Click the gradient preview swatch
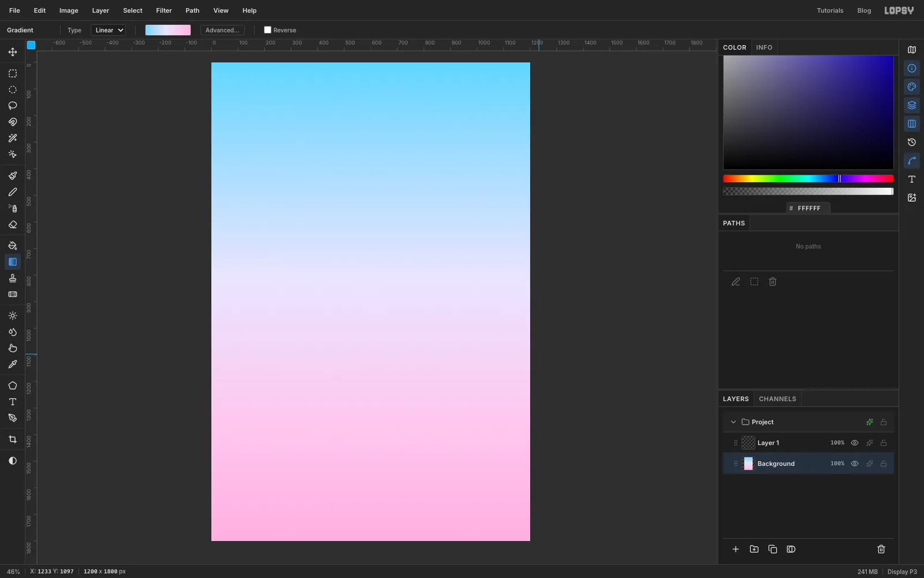The height and width of the screenshot is (578, 924). point(168,30)
